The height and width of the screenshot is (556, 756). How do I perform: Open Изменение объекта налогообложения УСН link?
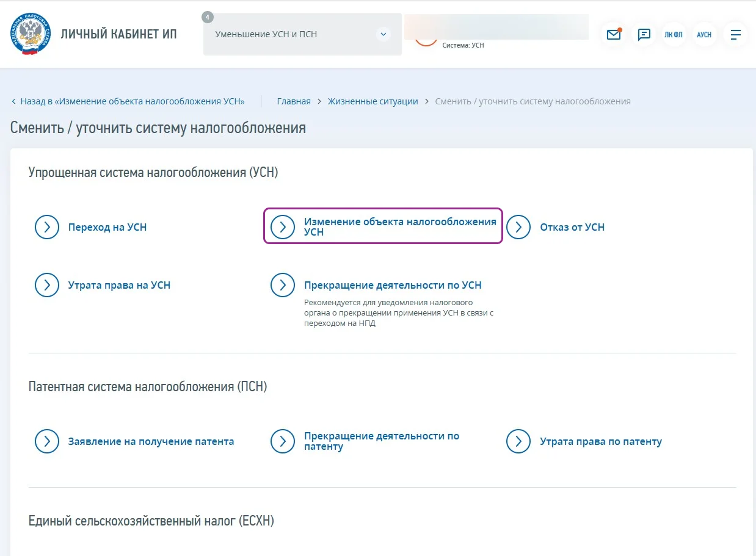[x=400, y=226]
